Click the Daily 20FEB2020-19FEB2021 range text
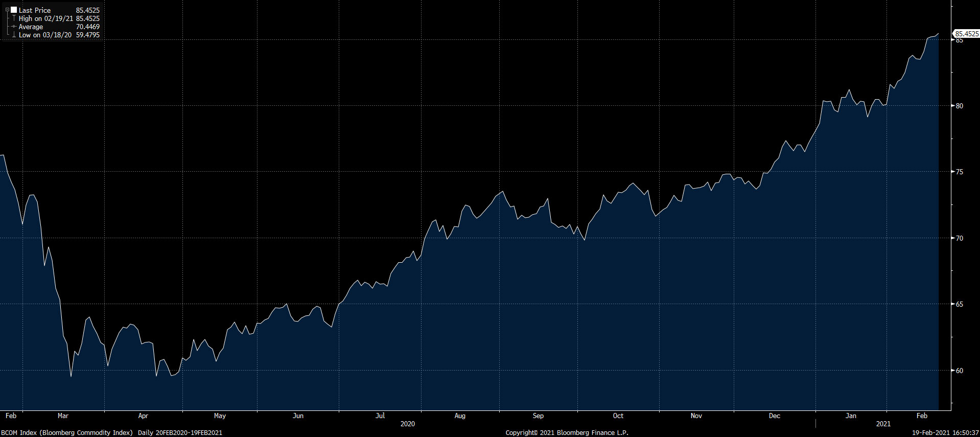 click(180, 432)
